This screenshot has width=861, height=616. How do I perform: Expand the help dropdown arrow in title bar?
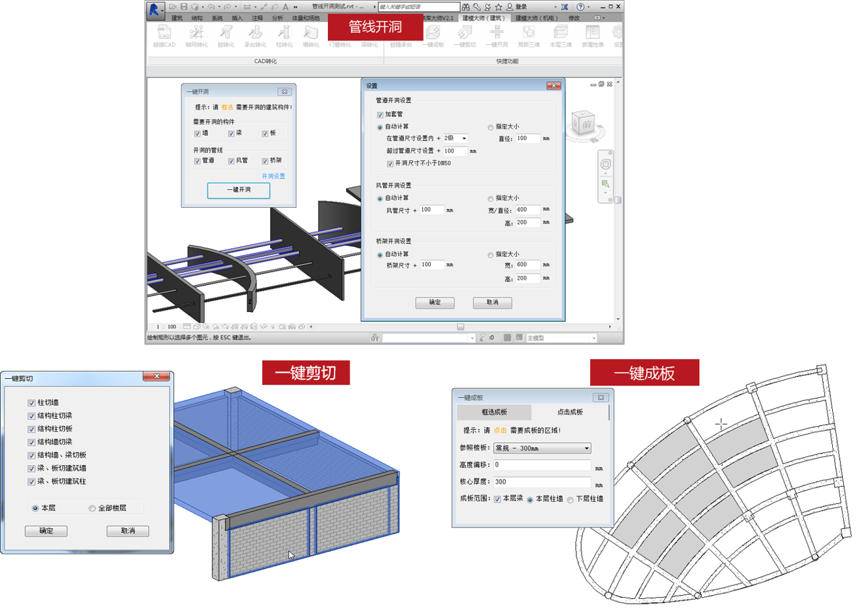588,7
